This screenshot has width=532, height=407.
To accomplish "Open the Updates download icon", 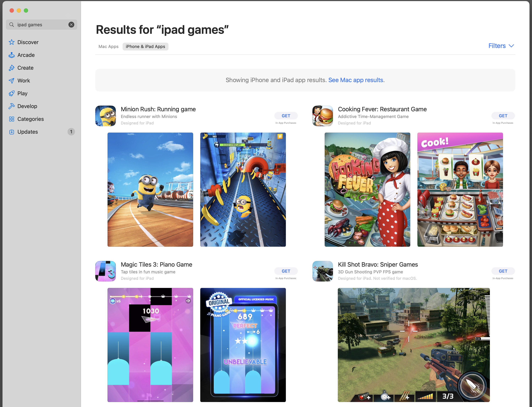I will [11, 132].
